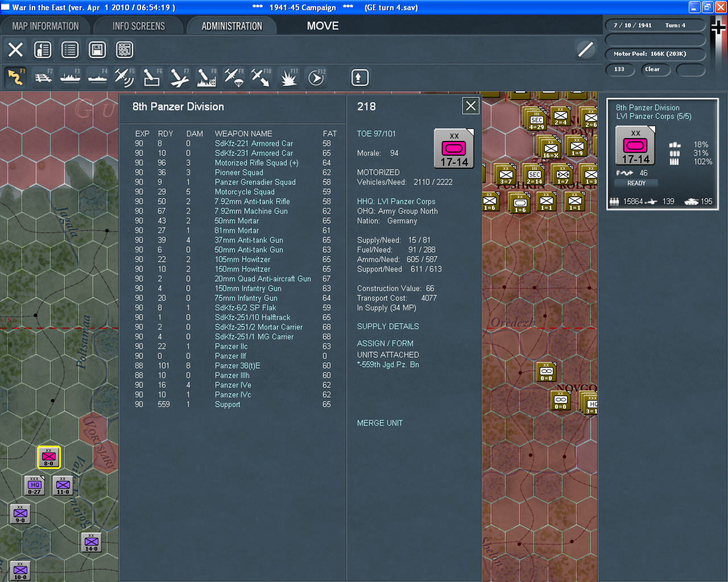Viewport: 728px width, 582px height.
Task: Select the ADMINISTRATION tab
Action: point(232,26)
